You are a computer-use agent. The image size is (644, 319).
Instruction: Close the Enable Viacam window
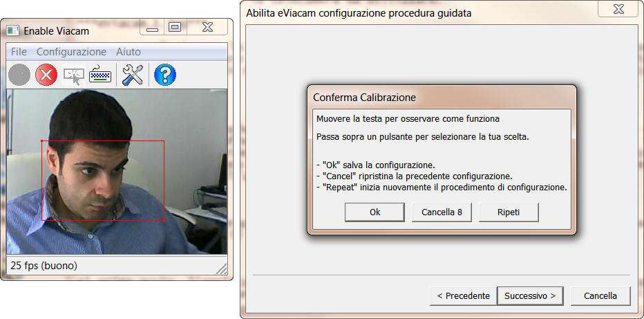207,28
